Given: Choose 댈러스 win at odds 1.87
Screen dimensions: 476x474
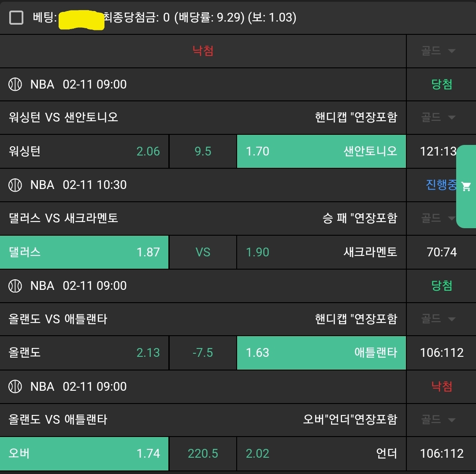Looking at the screenshot, I should tap(84, 252).
